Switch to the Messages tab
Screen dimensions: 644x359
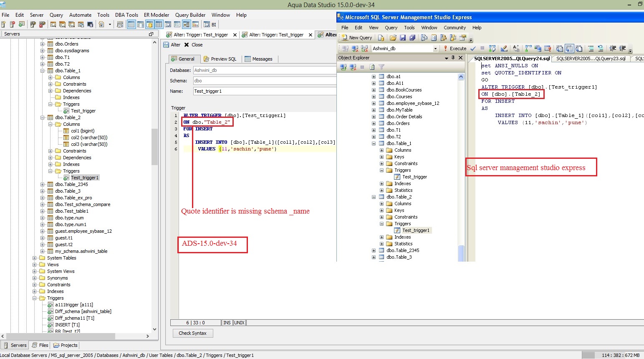[258, 59]
